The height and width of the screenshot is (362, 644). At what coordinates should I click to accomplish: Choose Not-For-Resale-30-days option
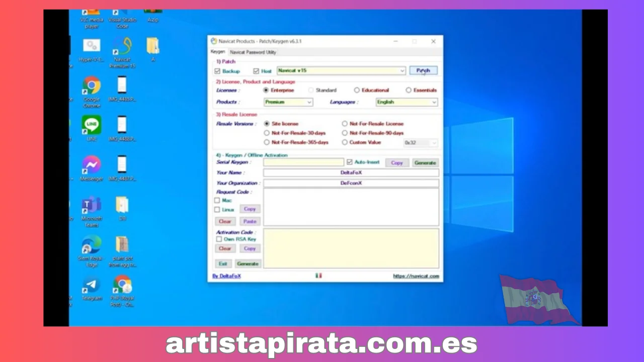(267, 133)
